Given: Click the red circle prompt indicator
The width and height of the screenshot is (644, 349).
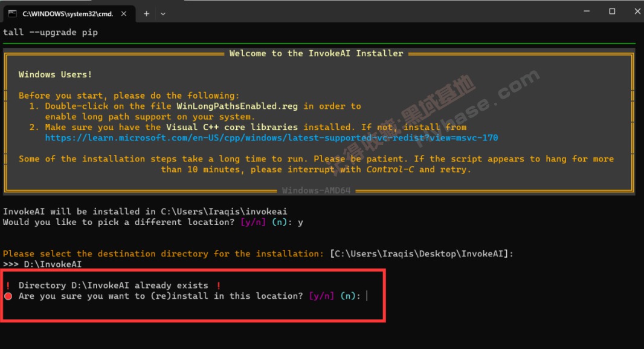Looking at the screenshot, I should [8, 296].
